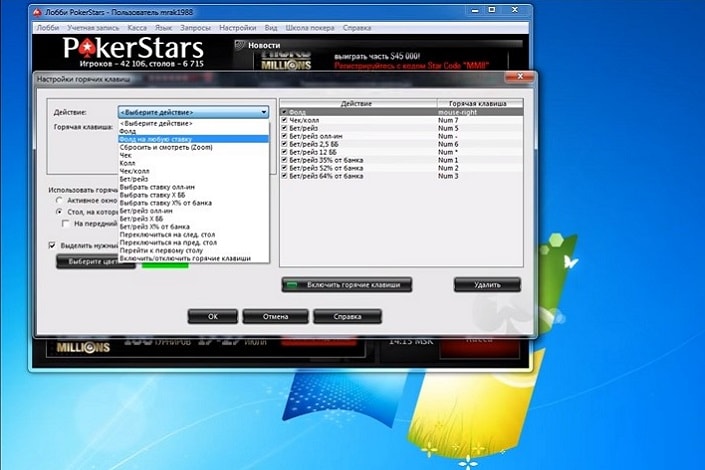The image size is (705, 470).
Task: Select the placeholder Выберите действие option in list
Action: click(193, 123)
